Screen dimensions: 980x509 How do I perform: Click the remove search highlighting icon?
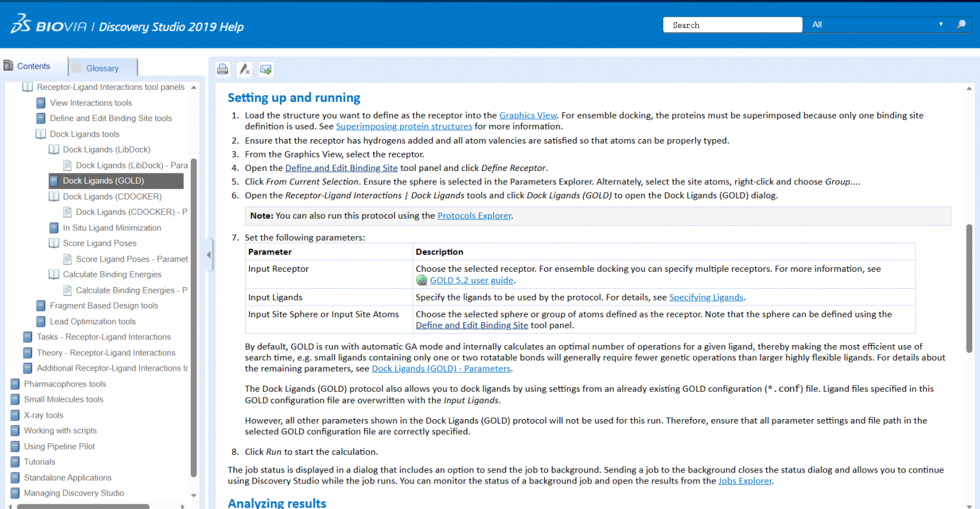244,70
